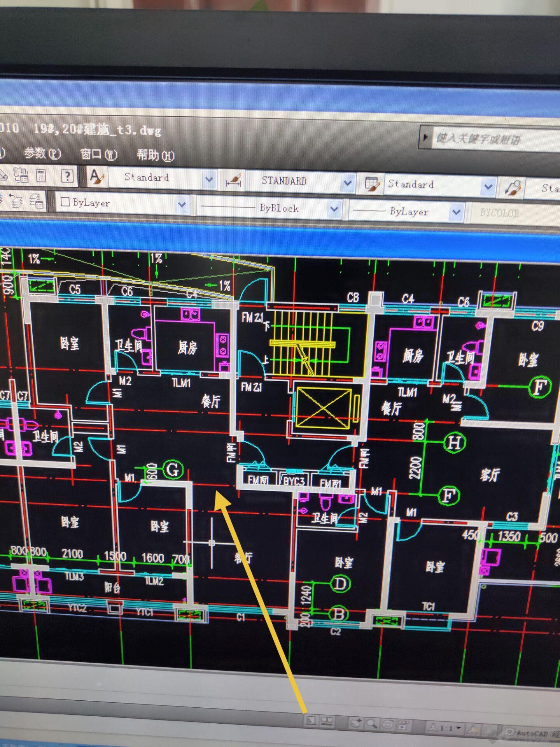Click the TC1 window label

coord(429,607)
